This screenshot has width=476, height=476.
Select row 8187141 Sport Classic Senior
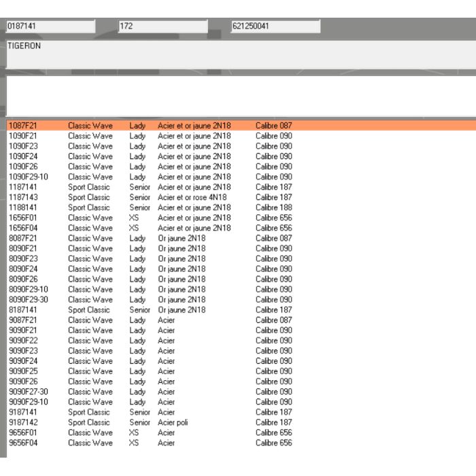[x=241, y=309]
